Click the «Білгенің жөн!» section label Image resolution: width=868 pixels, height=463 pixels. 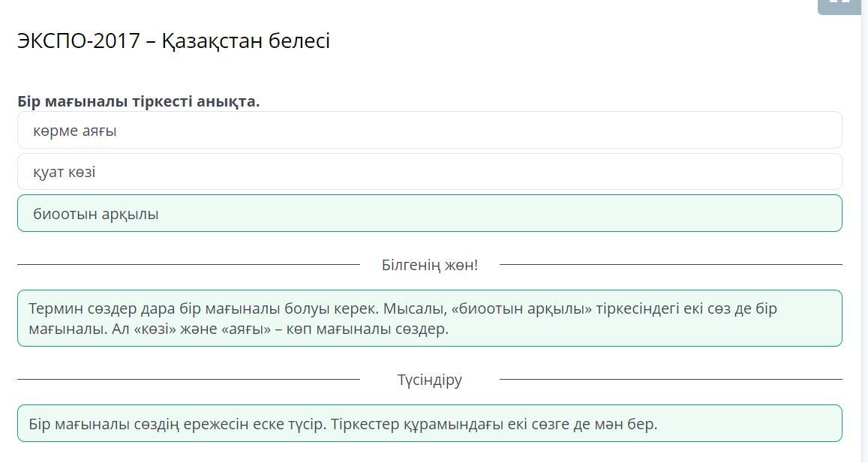point(429,265)
